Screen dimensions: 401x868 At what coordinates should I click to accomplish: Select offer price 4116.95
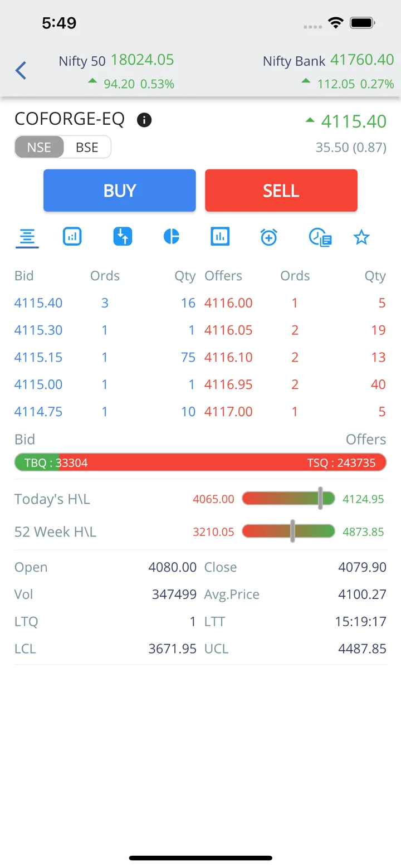(228, 384)
